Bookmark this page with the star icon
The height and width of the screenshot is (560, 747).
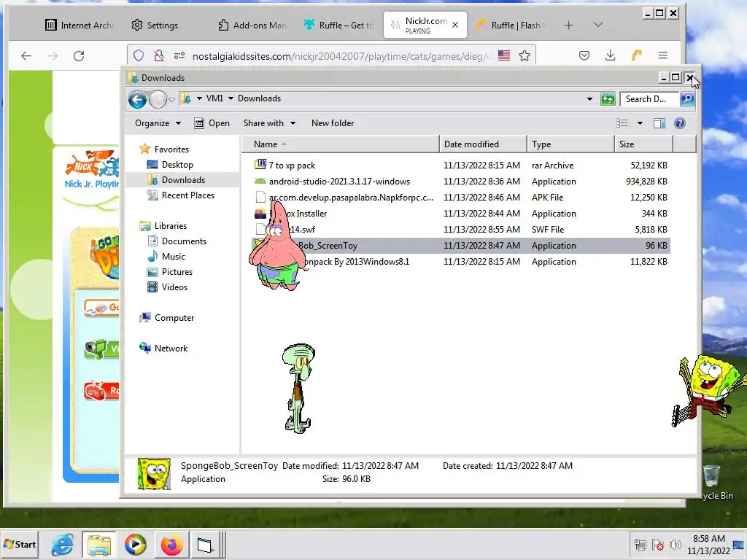pyautogui.click(x=525, y=56)
